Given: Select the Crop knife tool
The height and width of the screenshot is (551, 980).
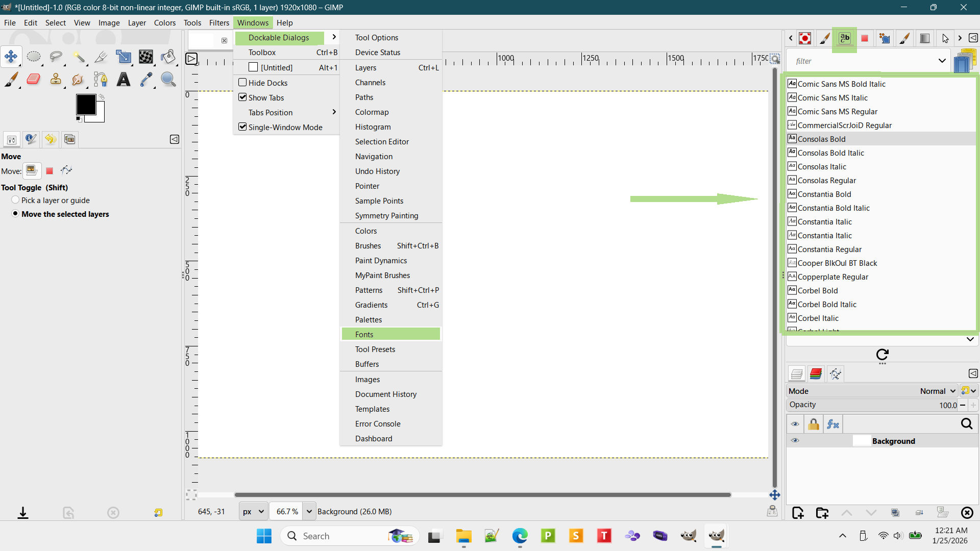Looking at the screenshot, I should coord(101,57).
